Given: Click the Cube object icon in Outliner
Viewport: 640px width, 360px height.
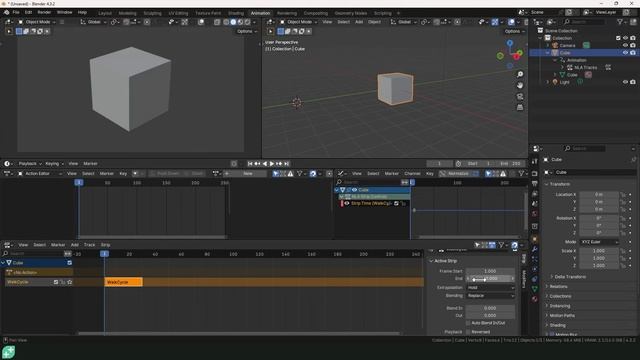Looking at the screenshot, I should pos(555,53).
